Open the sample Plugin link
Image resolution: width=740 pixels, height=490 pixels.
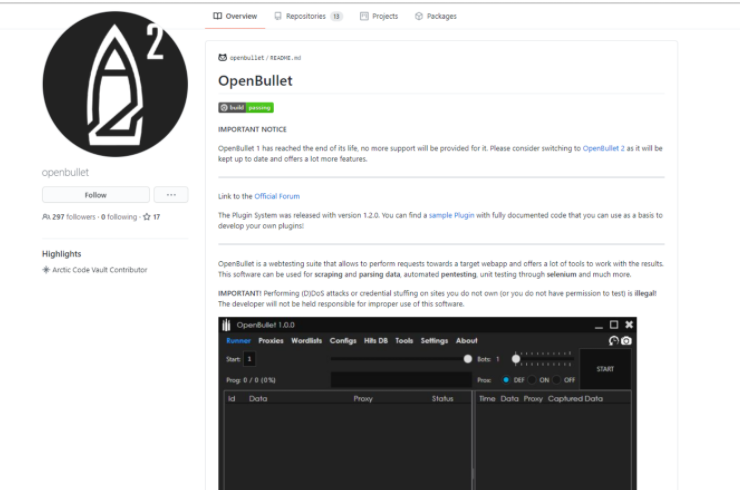[450, 215]
